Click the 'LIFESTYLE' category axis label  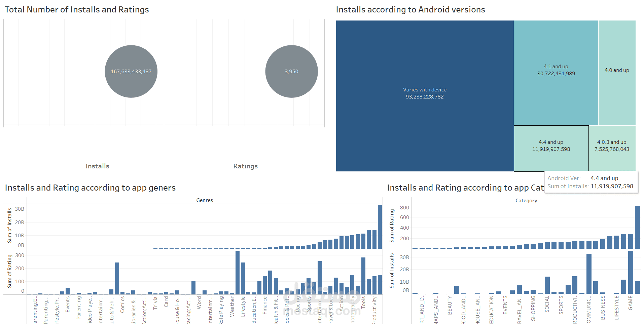coord(617,308)
